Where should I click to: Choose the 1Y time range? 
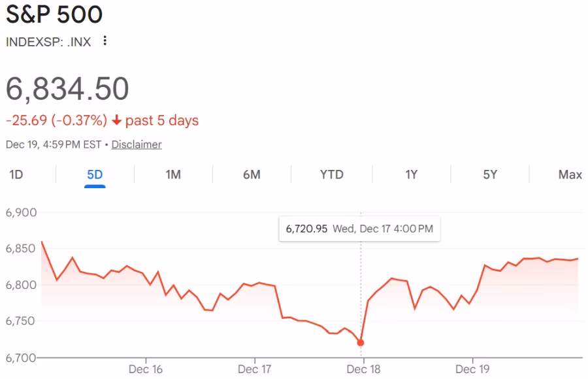click(411, 174)
